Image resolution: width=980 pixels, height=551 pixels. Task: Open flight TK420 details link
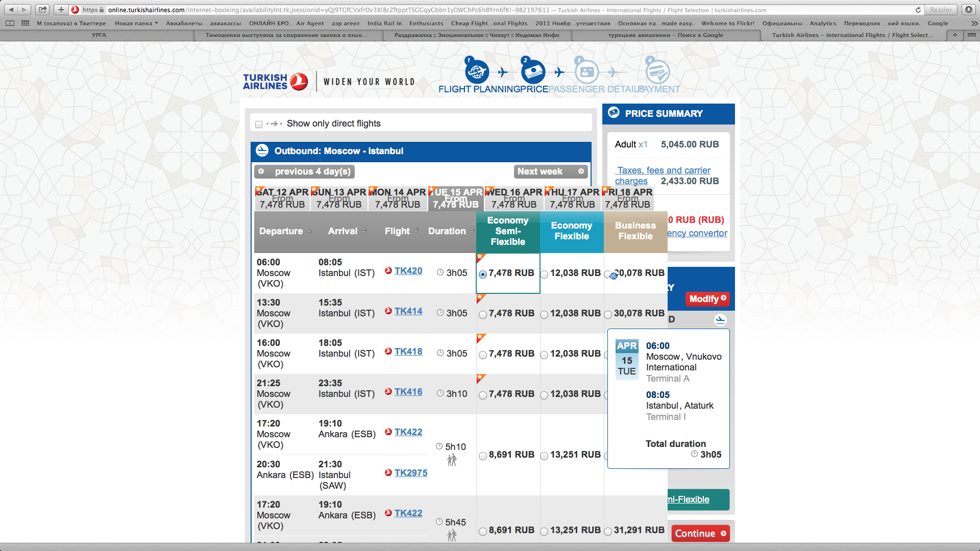408,271
